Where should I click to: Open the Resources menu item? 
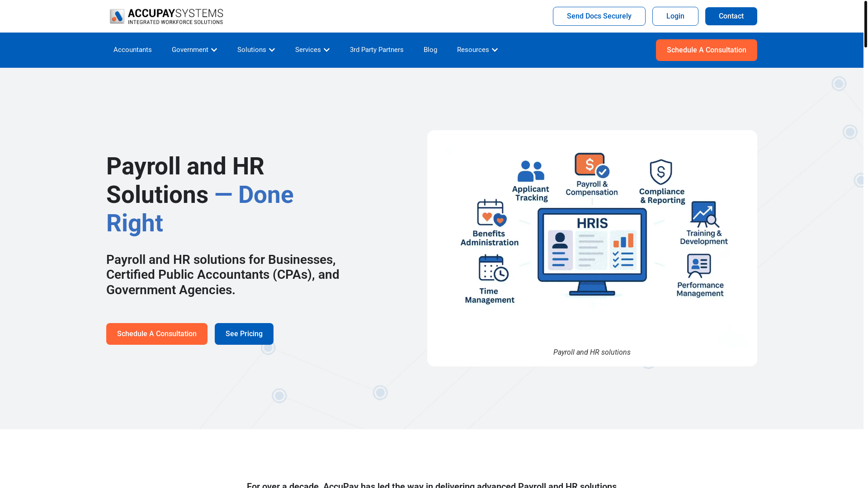(x=473, y=50)
